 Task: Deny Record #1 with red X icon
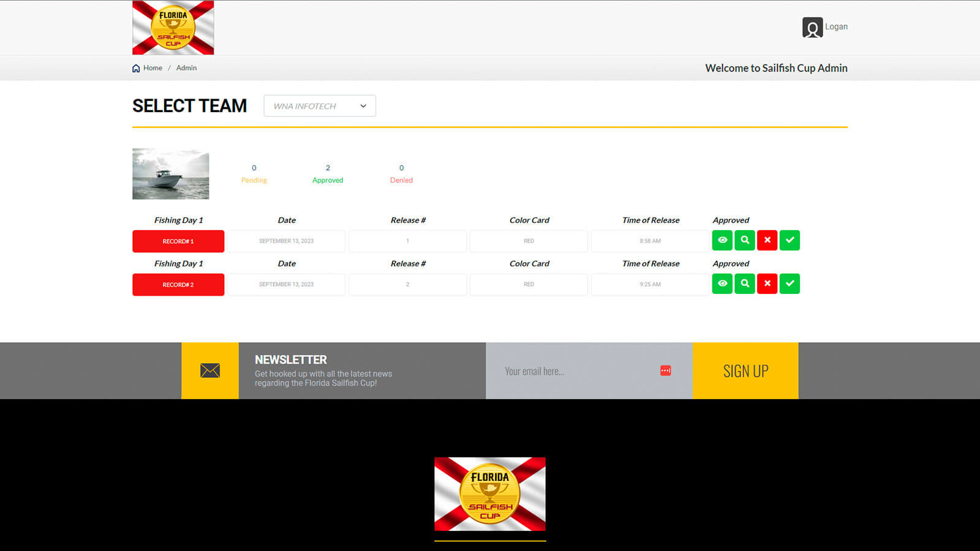[x=767, y=241]
